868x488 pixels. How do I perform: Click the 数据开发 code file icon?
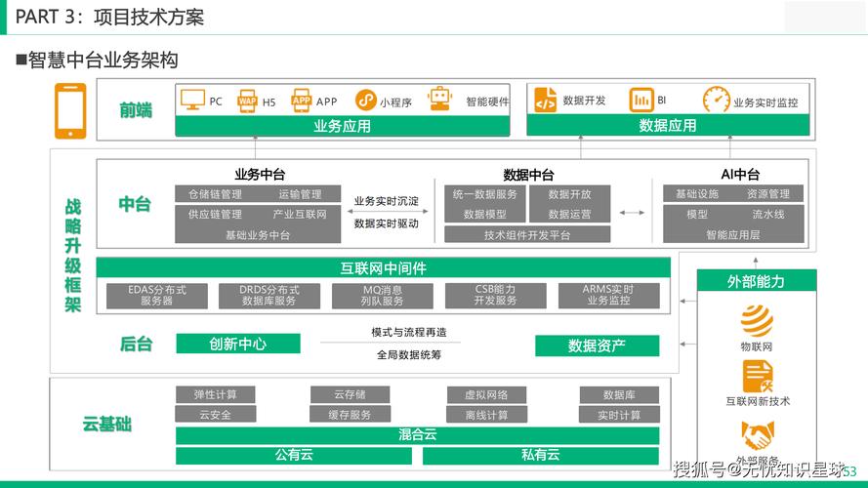click(x=545, y=100)
